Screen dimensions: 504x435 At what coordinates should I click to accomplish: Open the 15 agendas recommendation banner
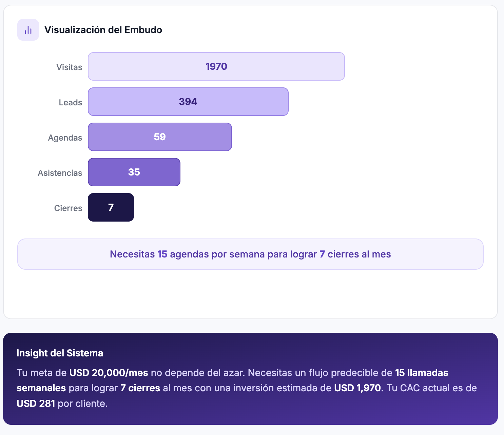click(250, 254)
